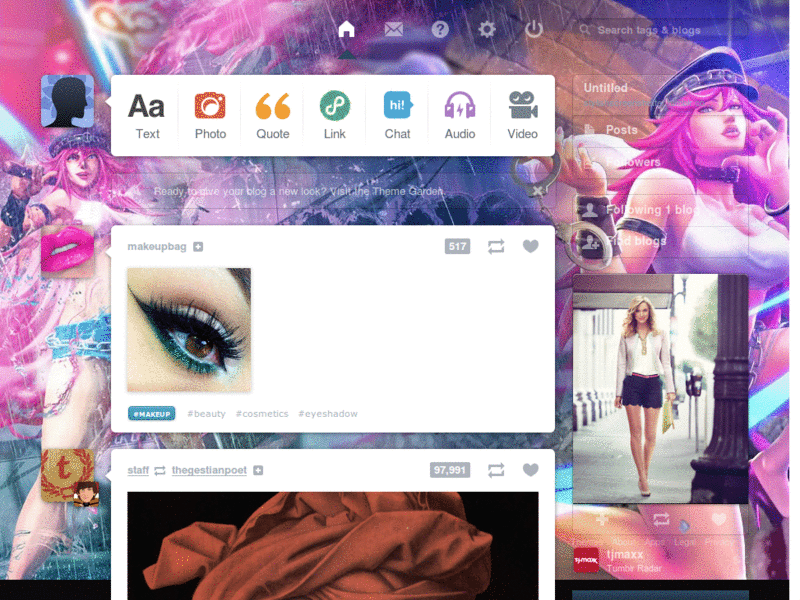Reblog the makeupbag post
Viewport: 800px width, 600px height.
[496, 246]
